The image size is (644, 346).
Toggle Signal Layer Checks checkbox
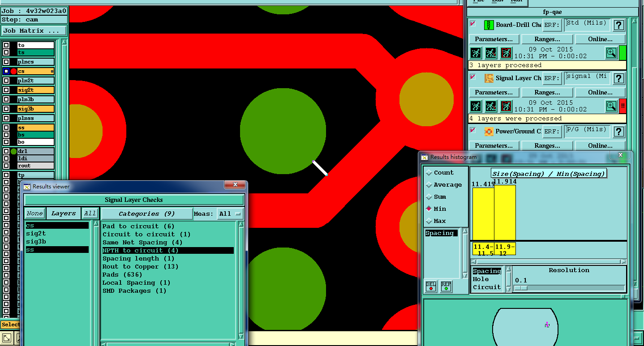coord(472,77)
